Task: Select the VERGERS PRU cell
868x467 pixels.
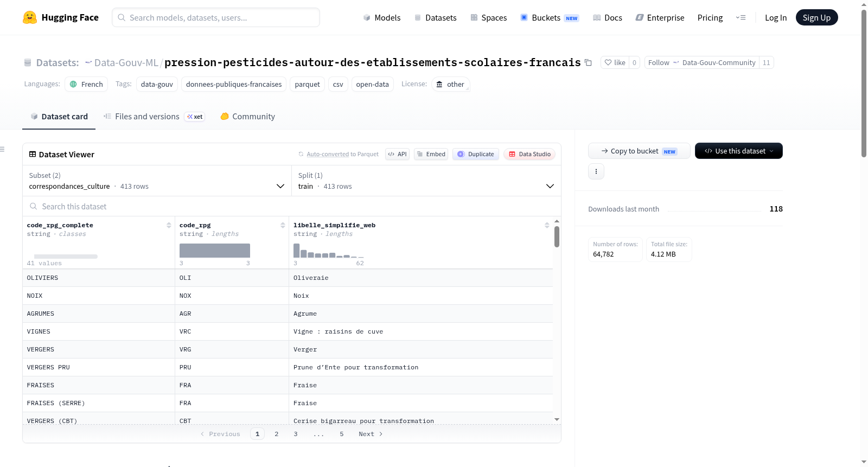Action: pyautogui.click(x=99, y=367)
